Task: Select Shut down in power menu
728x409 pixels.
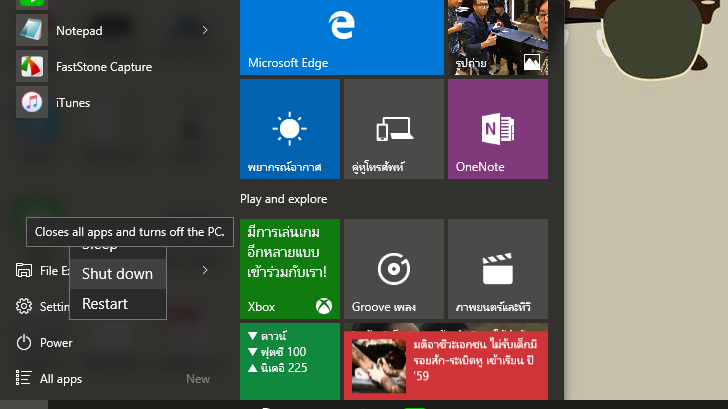Action: click(118, 274)
